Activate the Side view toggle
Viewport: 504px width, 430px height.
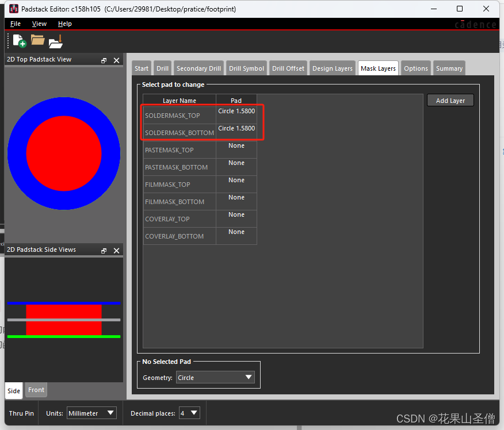pos(13,390)
